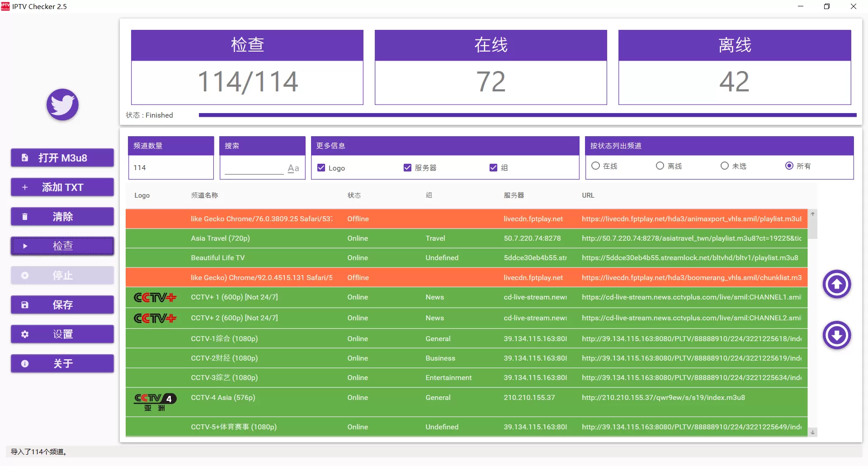Click the downward arrow navigation icon
The image size is (868, 466).
click(836, 335)
